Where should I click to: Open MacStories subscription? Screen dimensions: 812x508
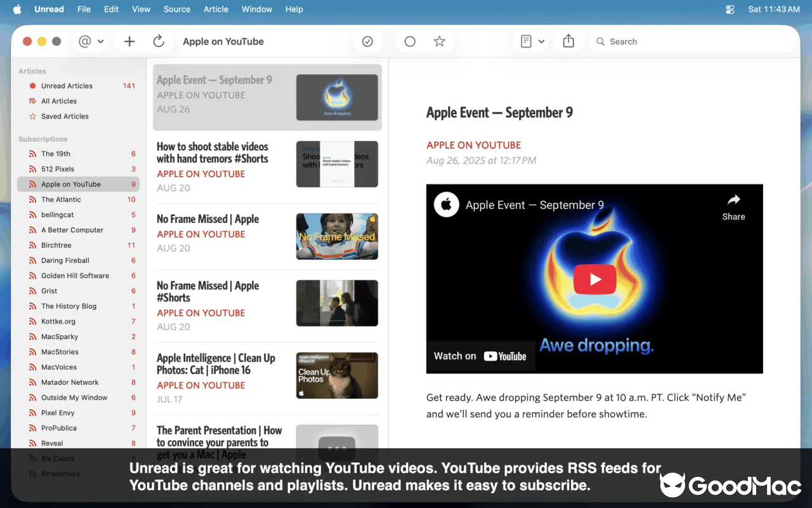tap(78, 352)
